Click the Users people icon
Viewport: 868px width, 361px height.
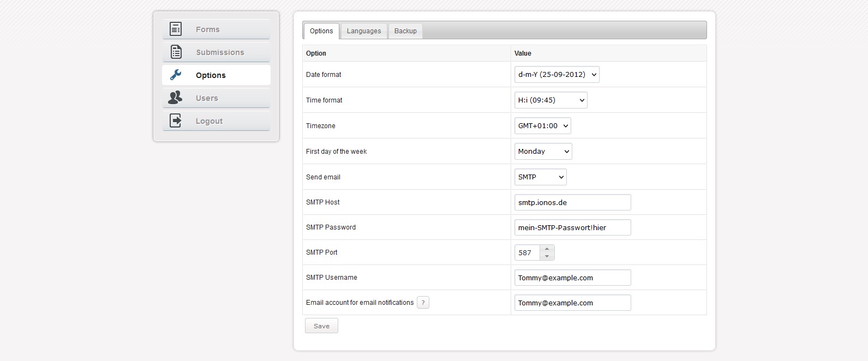click(175, 98)
